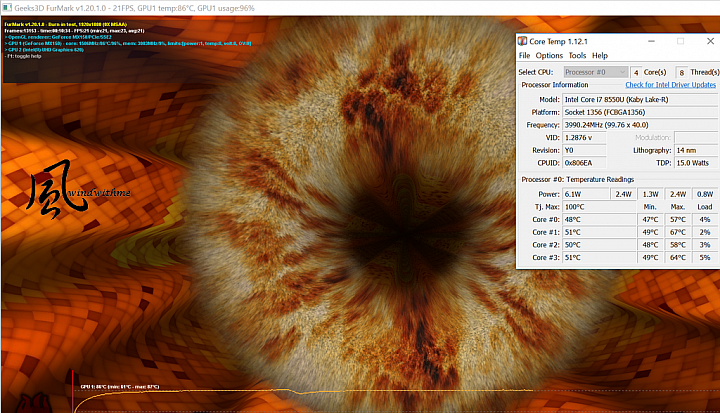720x413 pixels.
Task: Click the Core #0 temperature reading 48°C
Action: (x=599, y=220)
